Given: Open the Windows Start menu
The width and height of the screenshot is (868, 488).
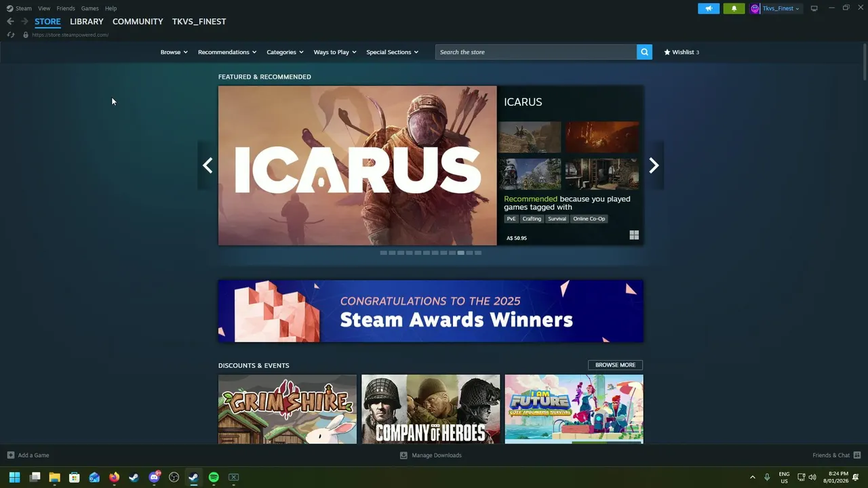Looking at the screenshot, I should click(14, 477).
